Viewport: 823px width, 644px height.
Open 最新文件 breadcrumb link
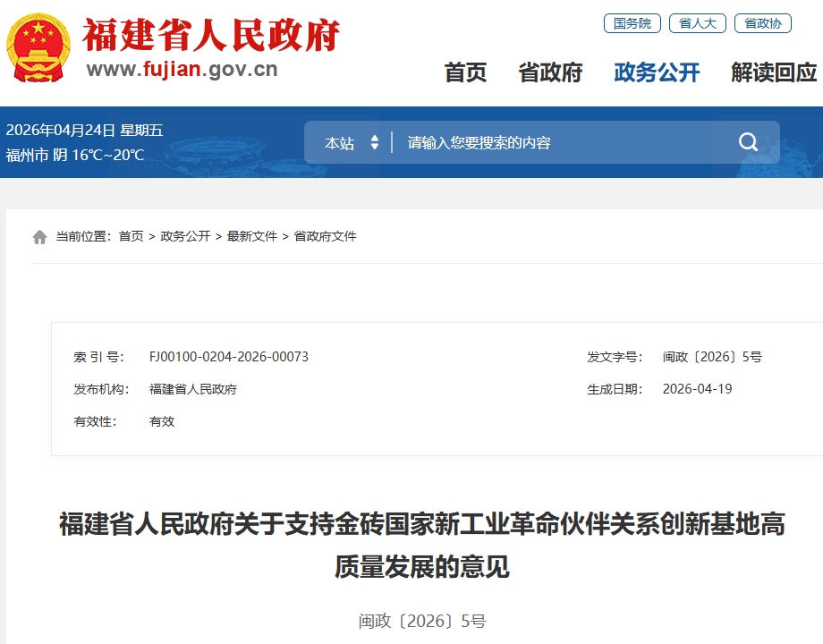252,236
